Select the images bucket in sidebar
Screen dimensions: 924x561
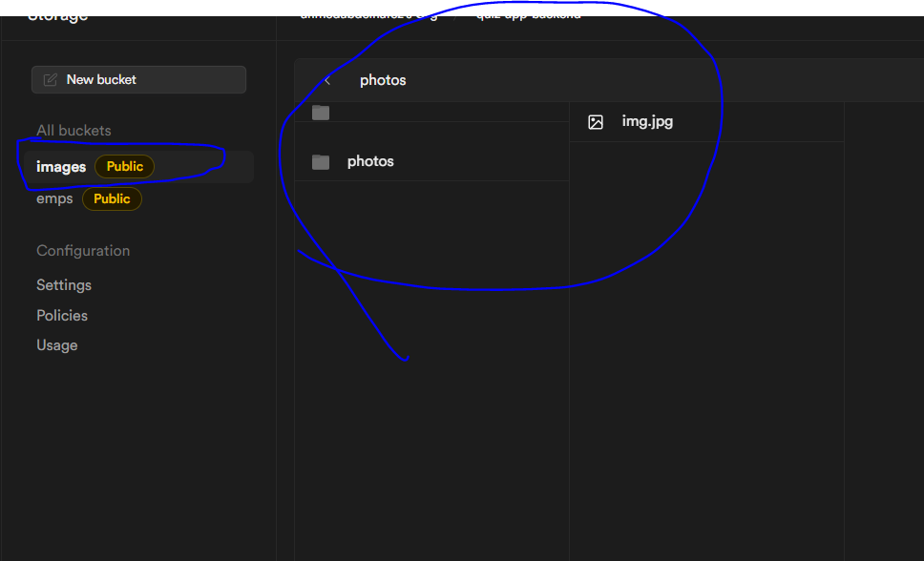coord(60,166)
